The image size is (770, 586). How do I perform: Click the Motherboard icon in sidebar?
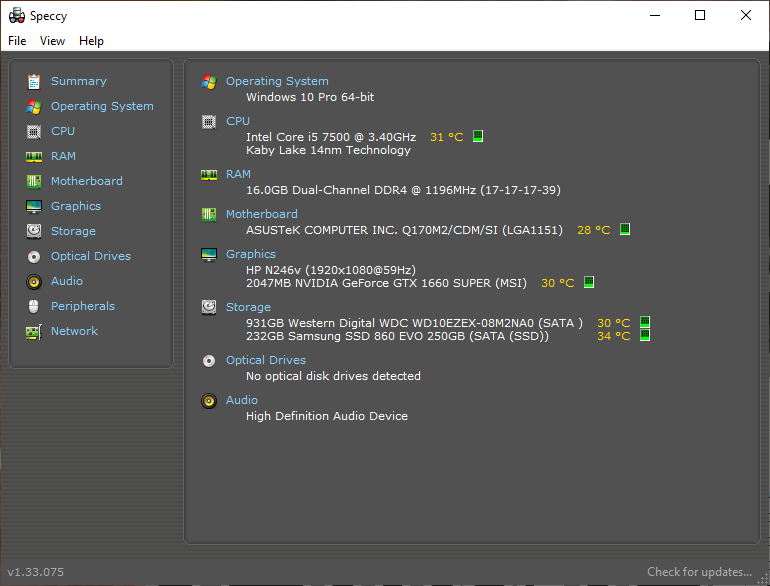pyautogui.click(x=34, y=181)
